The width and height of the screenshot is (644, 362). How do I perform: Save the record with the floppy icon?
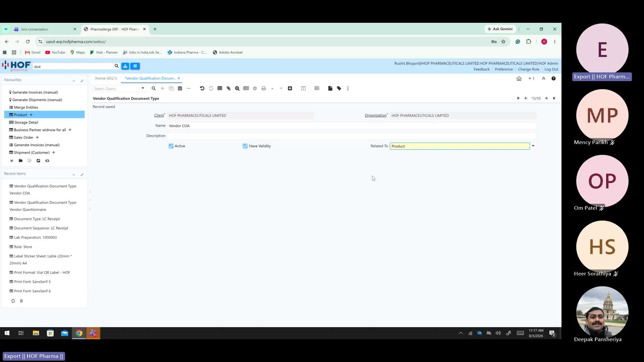pos(180,88)
